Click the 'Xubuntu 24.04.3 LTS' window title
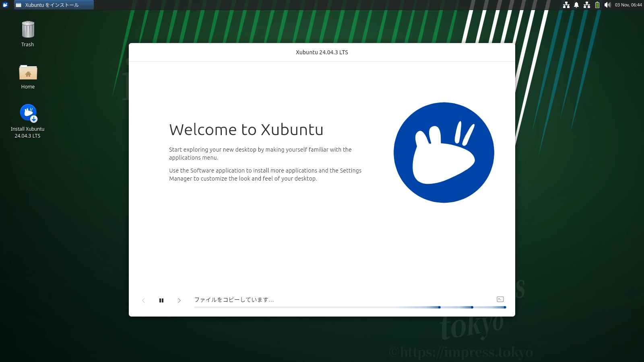The width and height of the screenshot is (644, 362). pos(322,52)
